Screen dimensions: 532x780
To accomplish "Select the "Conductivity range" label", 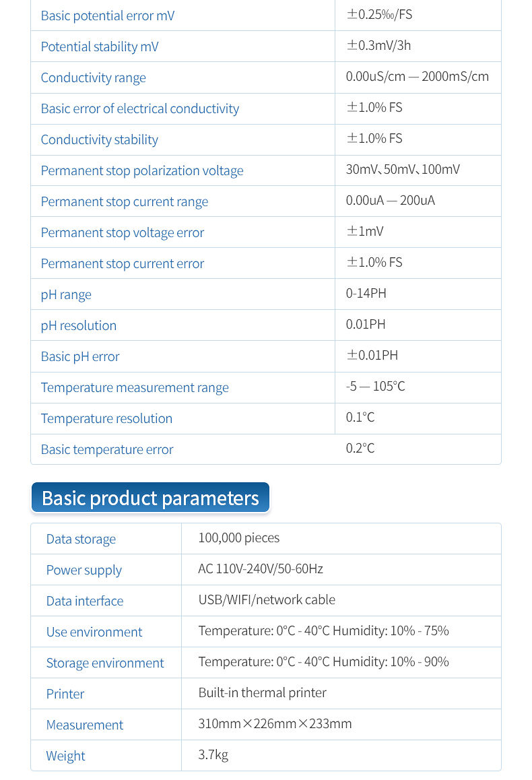I will pos(94,77).
